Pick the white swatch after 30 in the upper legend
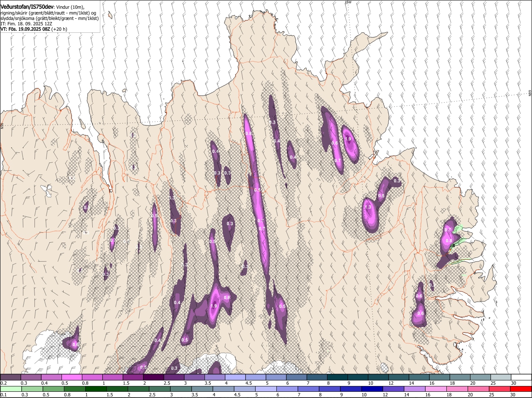The width and height of the screenshot is (532, 398). 521,377
